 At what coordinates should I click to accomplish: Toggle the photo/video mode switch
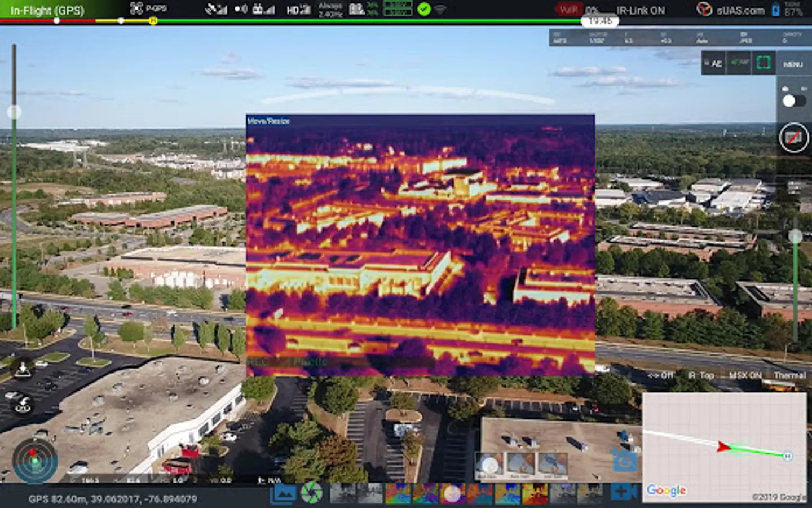[x=793, y=100]
